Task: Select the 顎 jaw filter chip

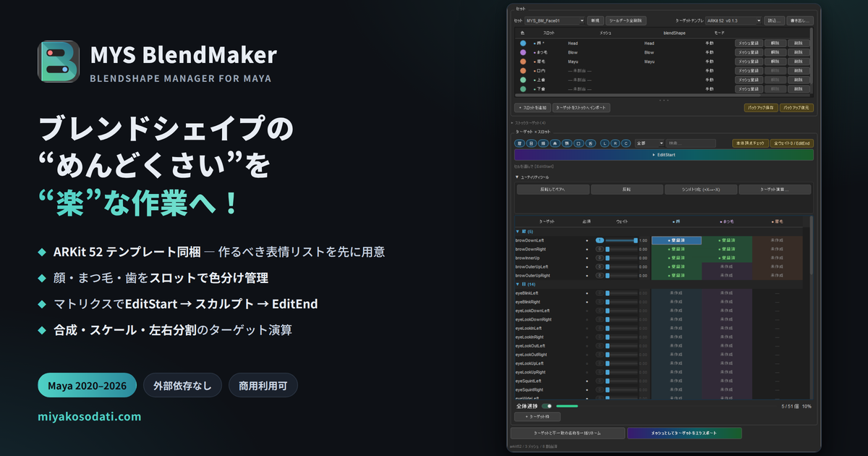Action: [566, 143]
